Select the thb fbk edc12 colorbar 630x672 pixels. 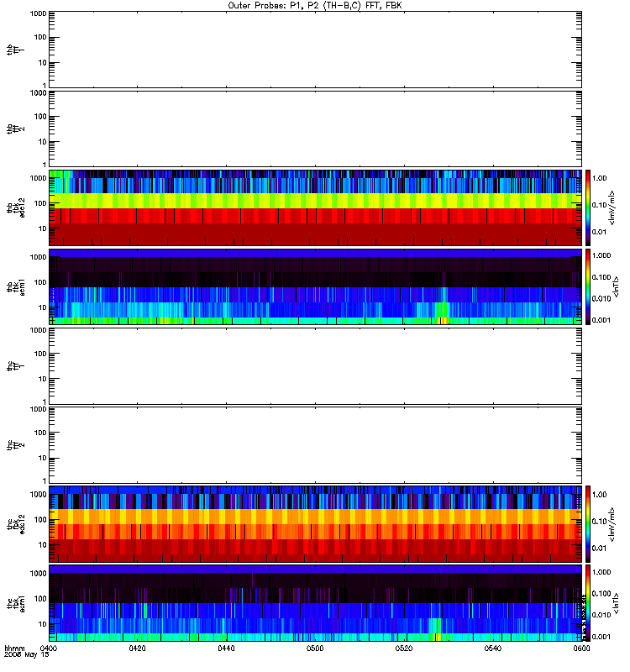(588, 207)
